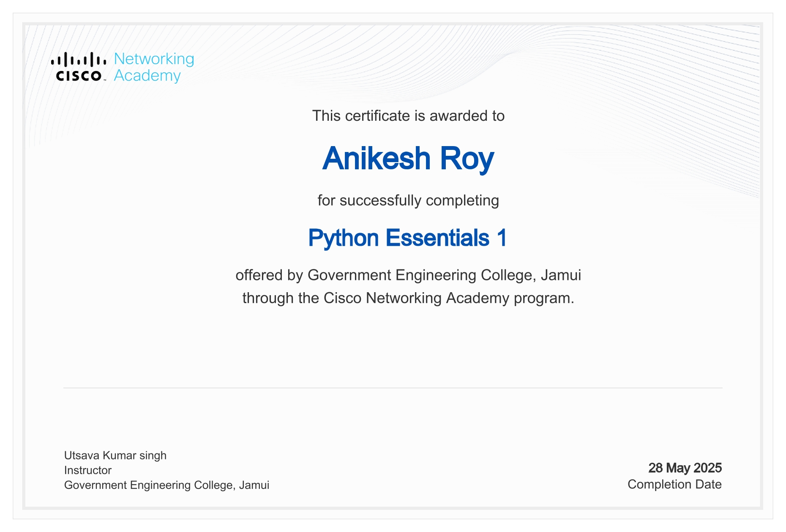Click the black CISCO wordmark text

[79, 76]
